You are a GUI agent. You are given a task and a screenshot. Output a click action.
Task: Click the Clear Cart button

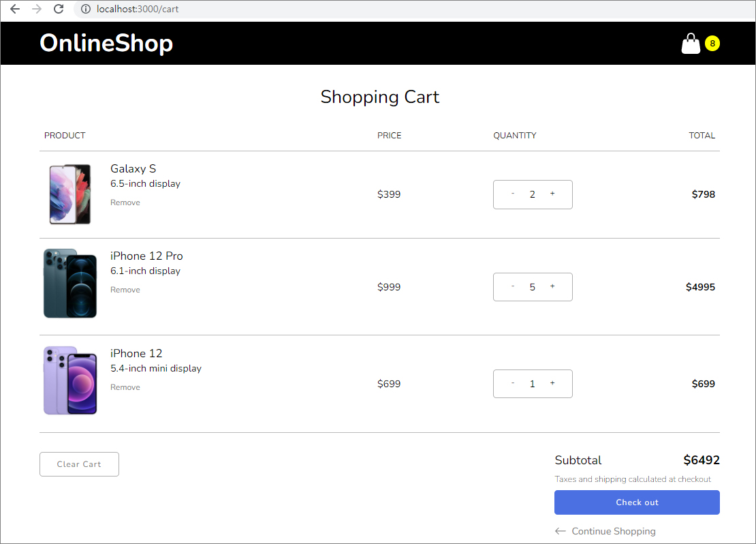click(79, 464)
